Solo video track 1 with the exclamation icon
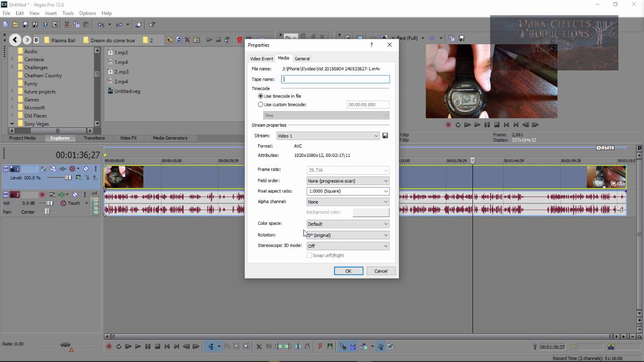This screenshot has height=362, width=644. click(x=95, y=169)
